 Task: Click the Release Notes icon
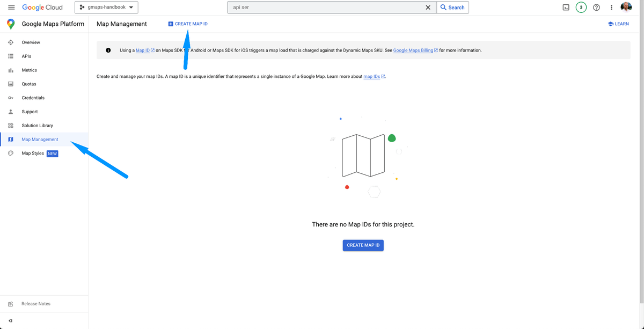point(11,304)
